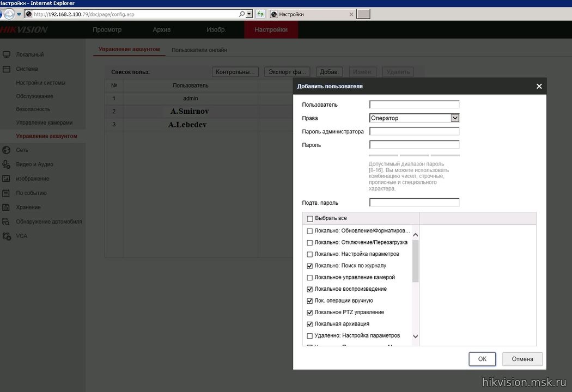Open the Сеть globe icon
The width and height of the screenshot is (572, 392).
pyautogui.click(x=6, y=150)
